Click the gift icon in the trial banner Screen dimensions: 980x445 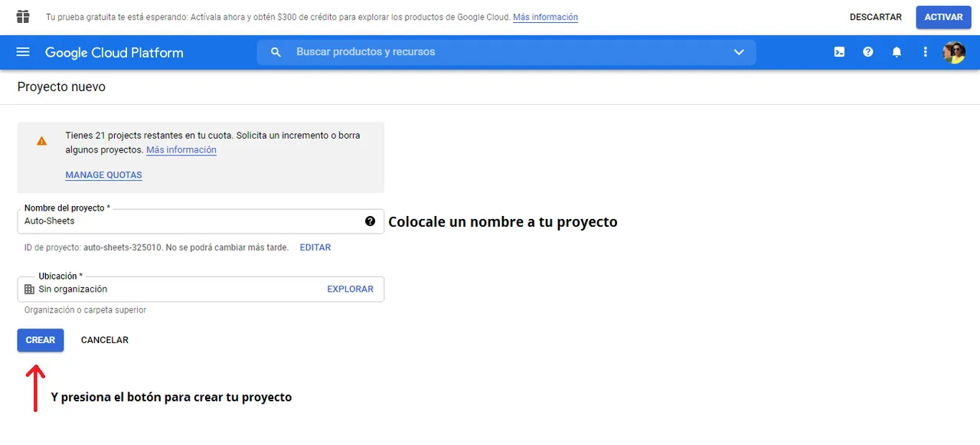23,17
